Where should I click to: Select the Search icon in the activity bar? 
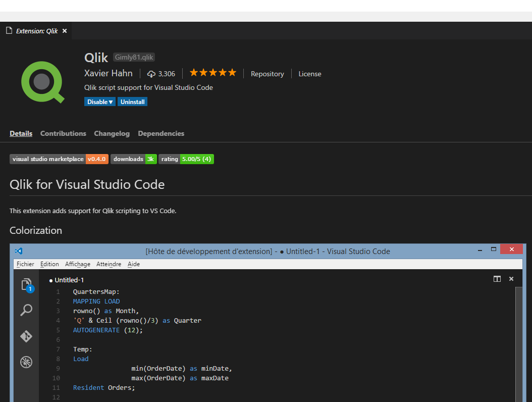26,310
